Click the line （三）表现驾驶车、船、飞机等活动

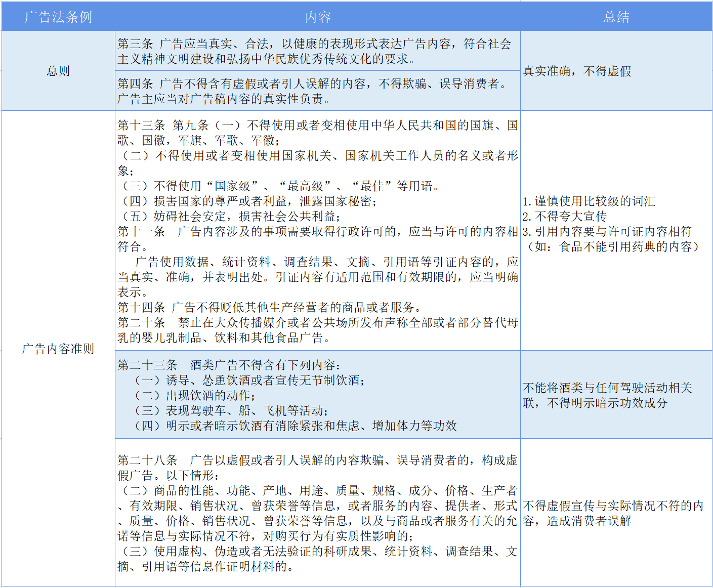pyautogui.click(x=232, y=411)
